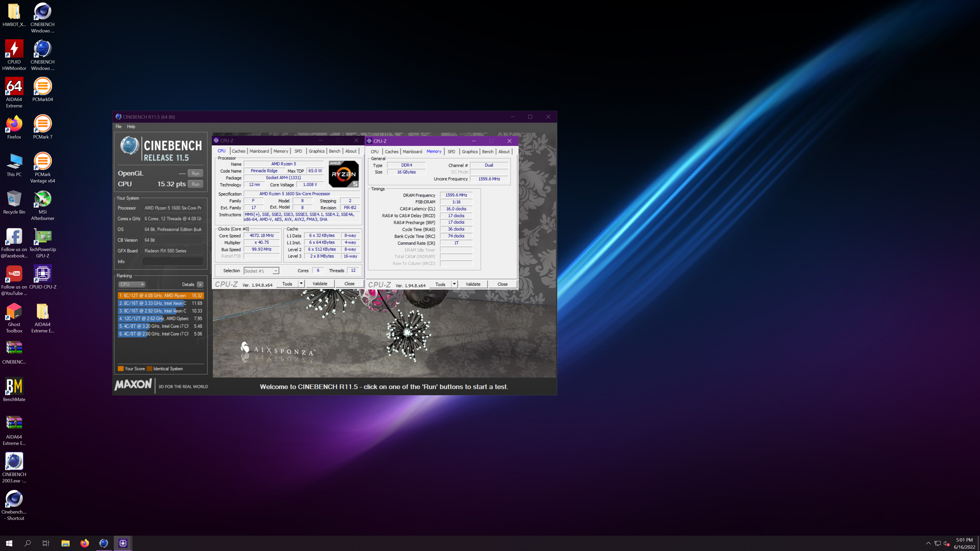The height and width of the screenshot is (551, 980).
Task: Run the CPU test in Cinebench
Action: click(195, 184)
